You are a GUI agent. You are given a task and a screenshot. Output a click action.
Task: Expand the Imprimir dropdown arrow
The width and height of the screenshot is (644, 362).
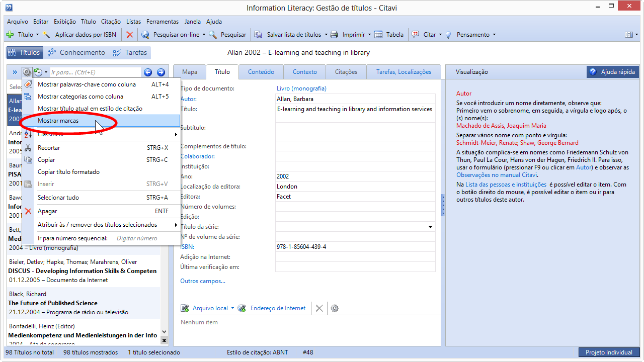[369, 35]
